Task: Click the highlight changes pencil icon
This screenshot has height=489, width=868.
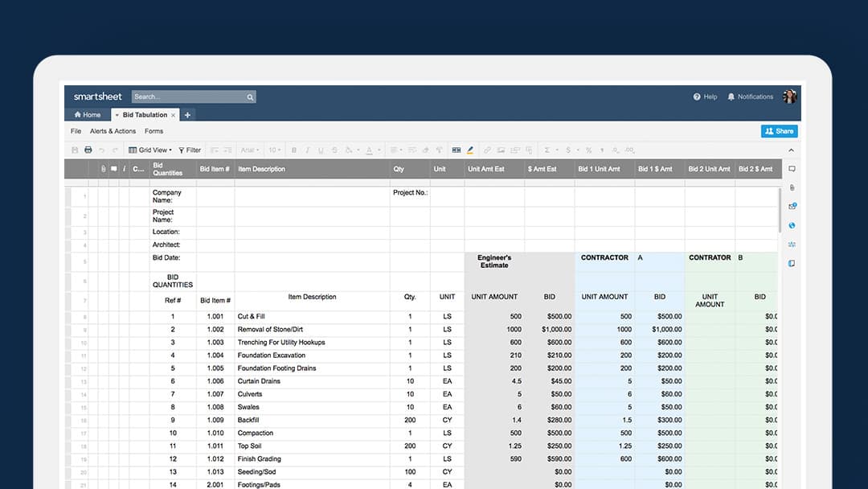Action: (x=470, y=150)
